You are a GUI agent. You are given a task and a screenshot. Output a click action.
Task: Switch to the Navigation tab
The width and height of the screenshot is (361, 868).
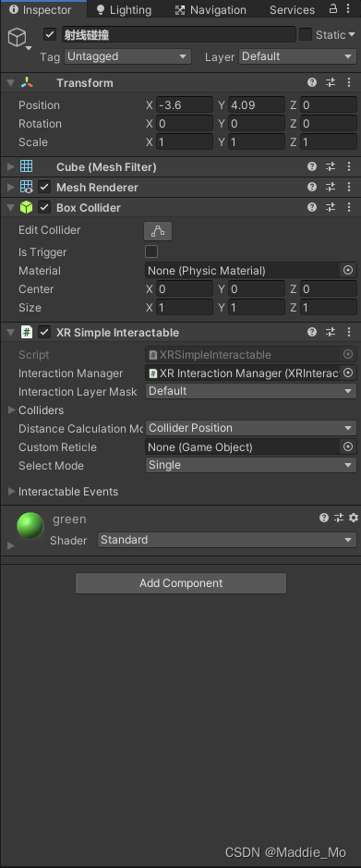click(x=211, y=10)
